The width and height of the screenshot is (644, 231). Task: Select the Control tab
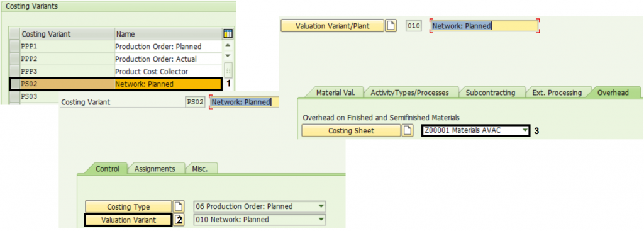point(108,169)
